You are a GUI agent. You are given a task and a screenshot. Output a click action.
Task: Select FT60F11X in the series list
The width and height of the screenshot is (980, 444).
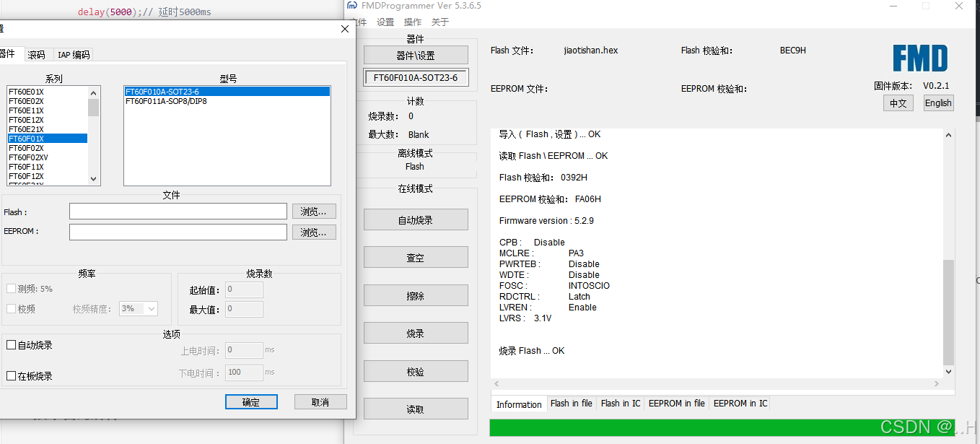[x=47, y=167]
